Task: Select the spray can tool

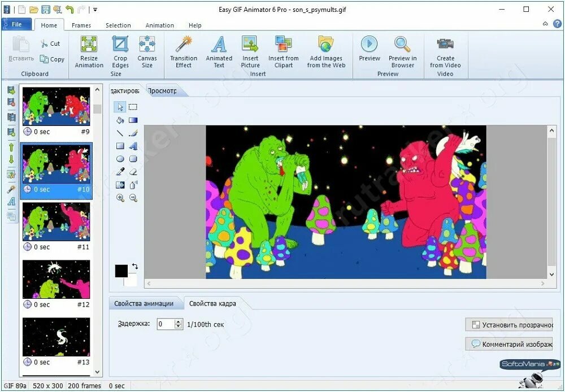Action: pyautogui.click(x=133, y=185)
